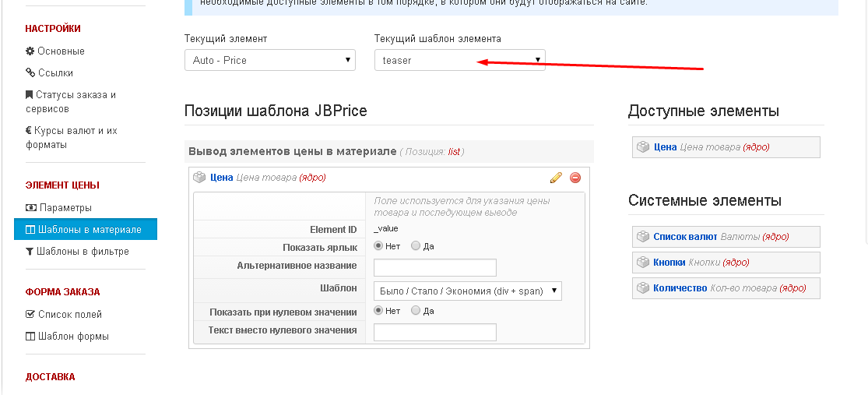Click cube icon next to Количество element

click(x=643, y=288)
